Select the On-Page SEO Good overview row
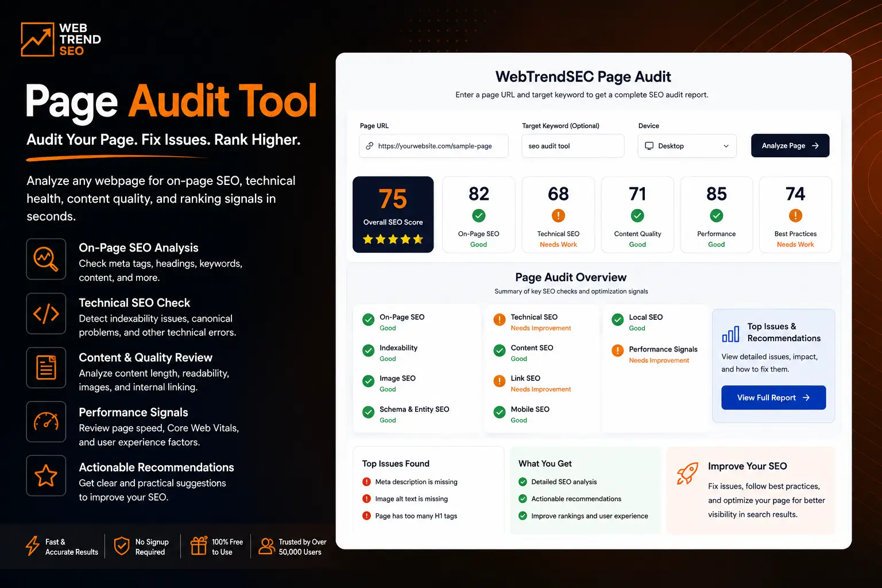Image resolution: width=882 pixels, height=588 pixels. (393, 322)
